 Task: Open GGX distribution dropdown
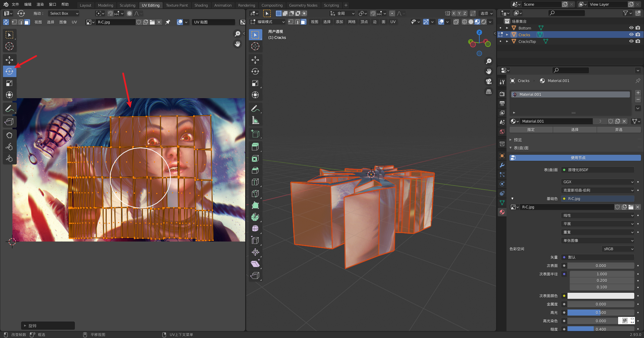click(x=598, y=182)
